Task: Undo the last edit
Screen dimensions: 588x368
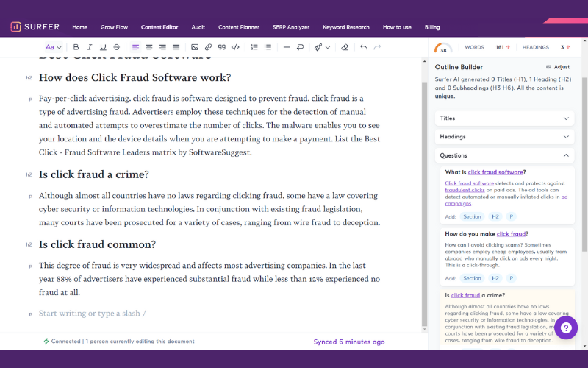Action: click(363, 47)
